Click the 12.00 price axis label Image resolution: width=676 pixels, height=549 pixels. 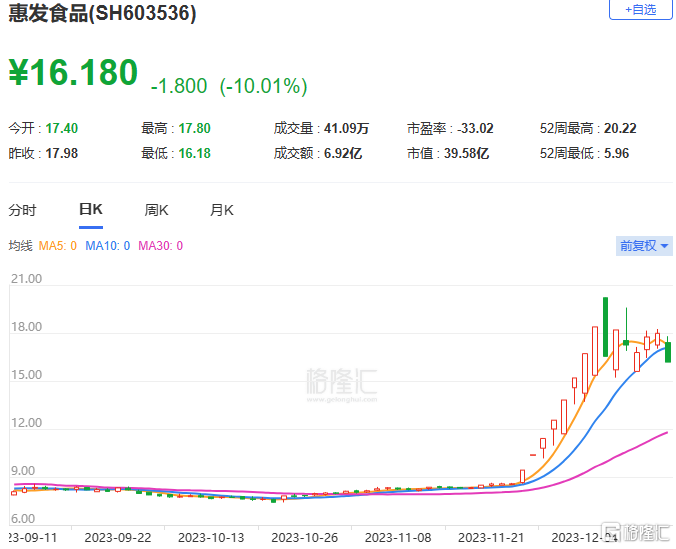pyautogui.click(x=26, y=423)
